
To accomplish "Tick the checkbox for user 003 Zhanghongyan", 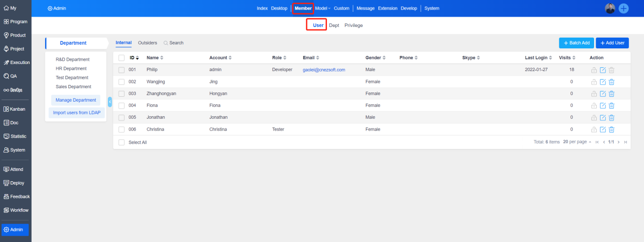I will point(121,94).
